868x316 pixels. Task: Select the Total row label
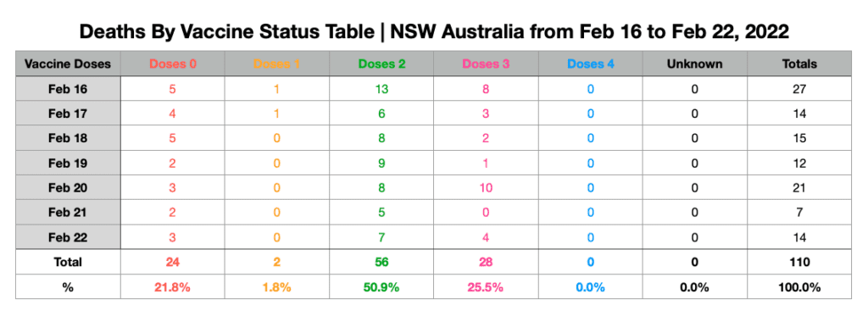pyautogui.click(x=68, y=262)
